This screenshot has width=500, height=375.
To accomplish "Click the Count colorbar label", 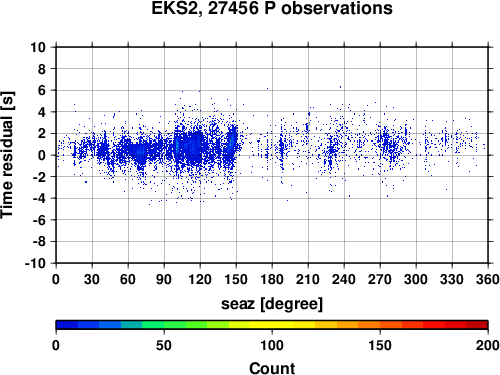I will tap(272, 368).
